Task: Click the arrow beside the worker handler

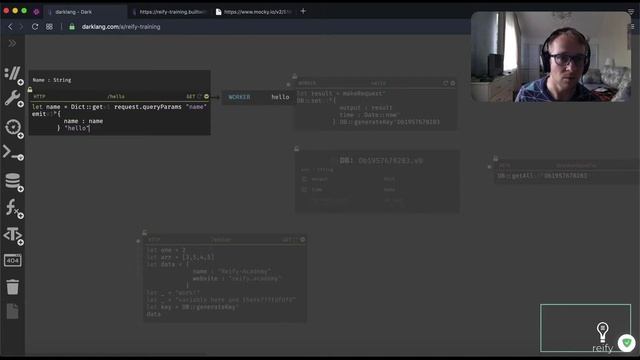Action: click(288, 84)
